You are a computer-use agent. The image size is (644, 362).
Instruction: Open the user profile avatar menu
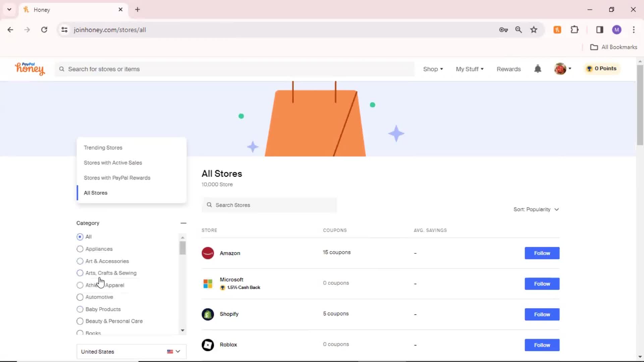tap(562, 69)
